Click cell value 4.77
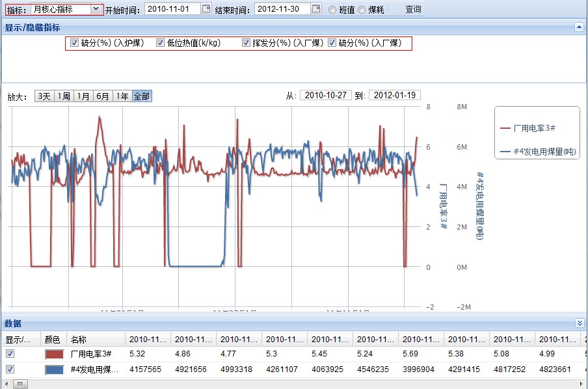This screenshot has height=389, width=588. pyautogui.click(x=228, y=354)
